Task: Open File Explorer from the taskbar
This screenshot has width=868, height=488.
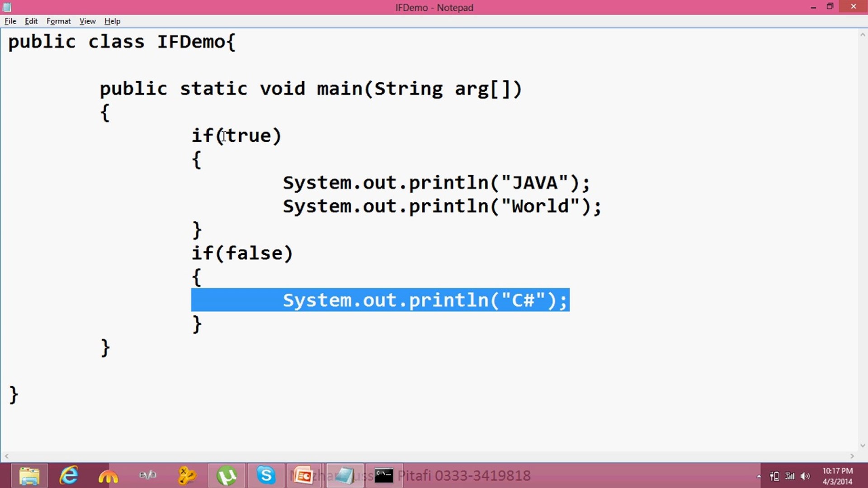Action: click(29, 476)
